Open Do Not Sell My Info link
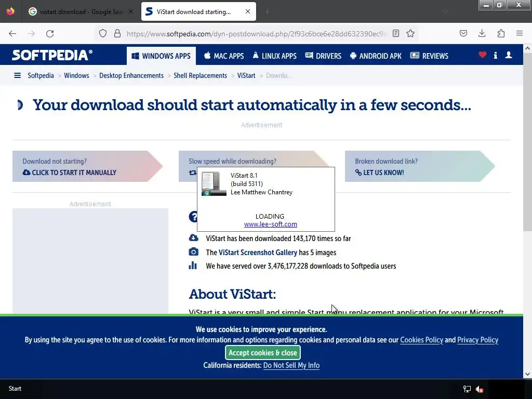532x399 pixels. coord(291,365)
